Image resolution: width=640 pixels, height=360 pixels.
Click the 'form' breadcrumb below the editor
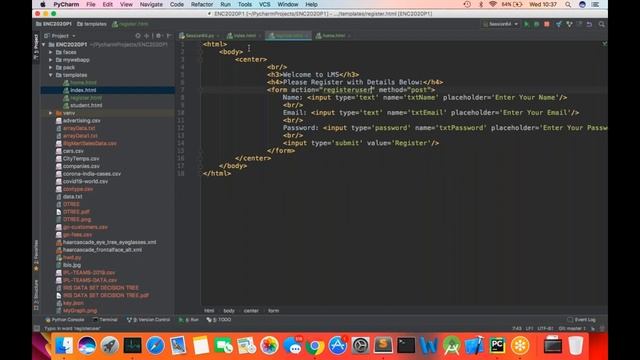273,311
